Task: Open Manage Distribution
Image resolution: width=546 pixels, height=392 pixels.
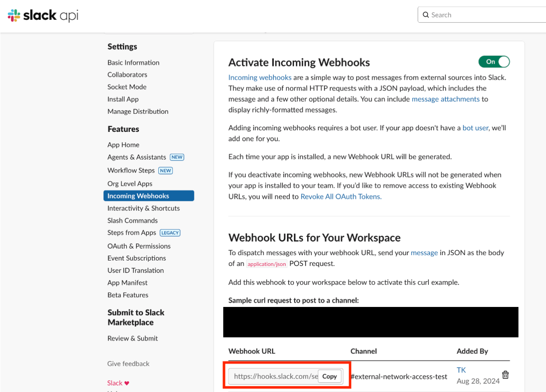Action: coord(138,112)
